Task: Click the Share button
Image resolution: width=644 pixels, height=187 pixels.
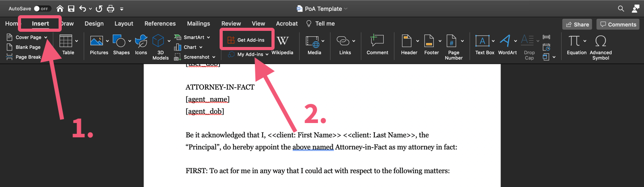Action: pyautogui.click(x=577, y=24)
